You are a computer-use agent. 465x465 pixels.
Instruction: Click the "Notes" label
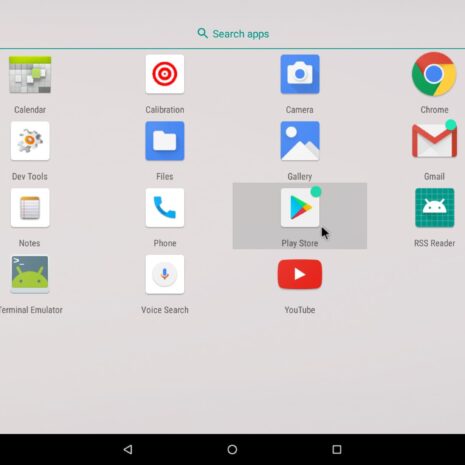click(29, 243)
